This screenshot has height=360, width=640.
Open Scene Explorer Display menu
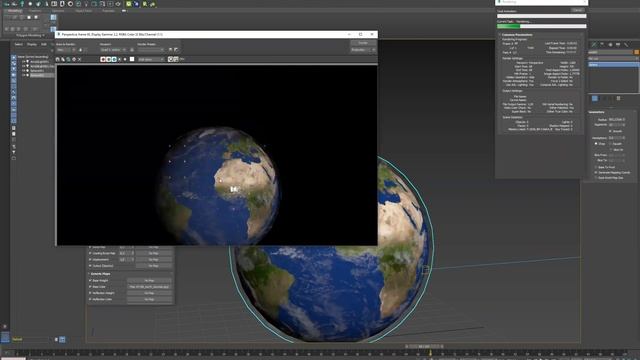coord(32,44)
